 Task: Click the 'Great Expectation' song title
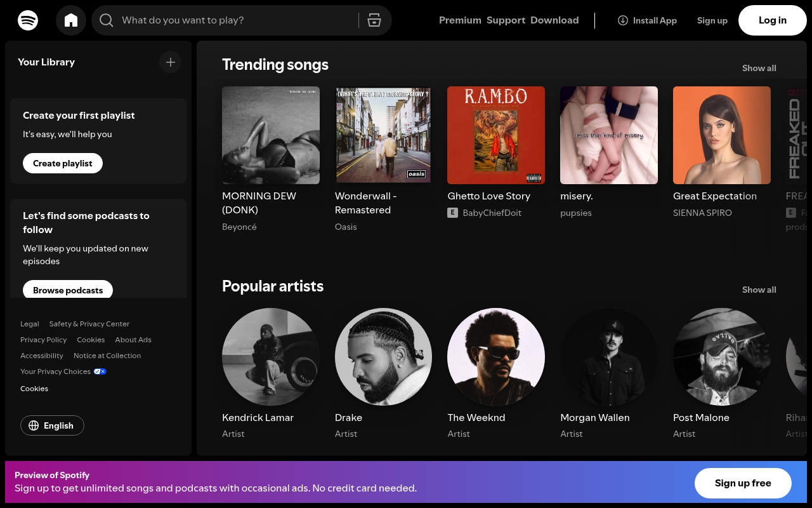coord(715,196)
